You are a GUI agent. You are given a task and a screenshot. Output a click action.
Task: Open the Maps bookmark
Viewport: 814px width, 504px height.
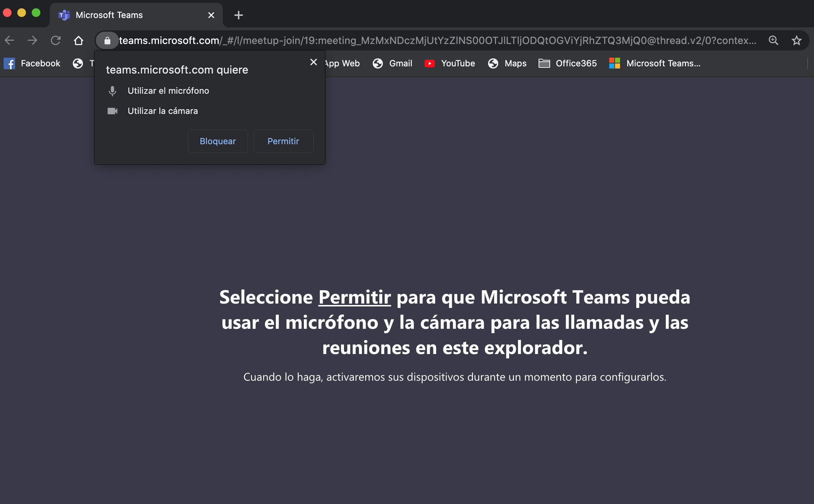(507, 63)
